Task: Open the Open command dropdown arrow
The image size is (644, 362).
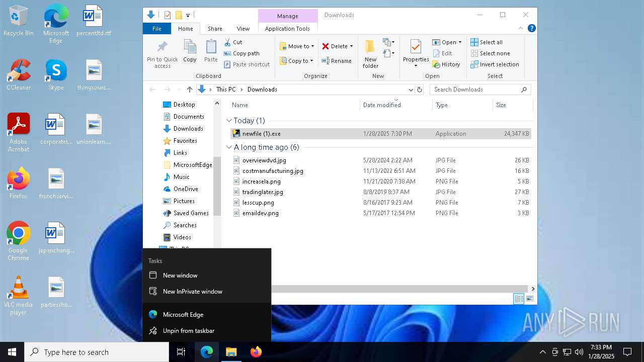Action: point(460,42)
